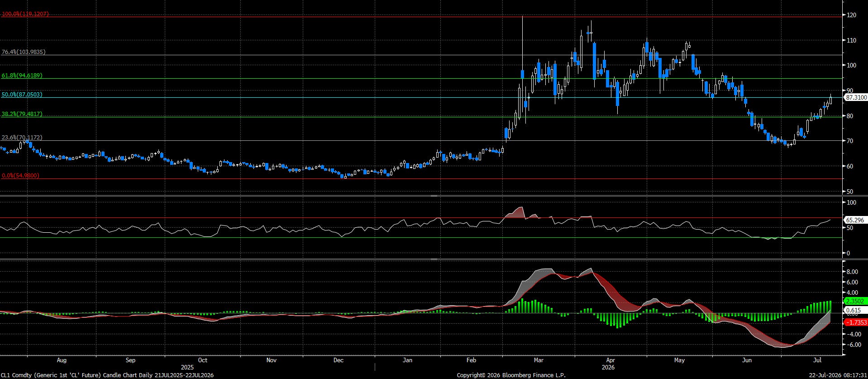868x379 pixels.
Task: Select the RSI value tag 65.296
Action: coord(855,220)
